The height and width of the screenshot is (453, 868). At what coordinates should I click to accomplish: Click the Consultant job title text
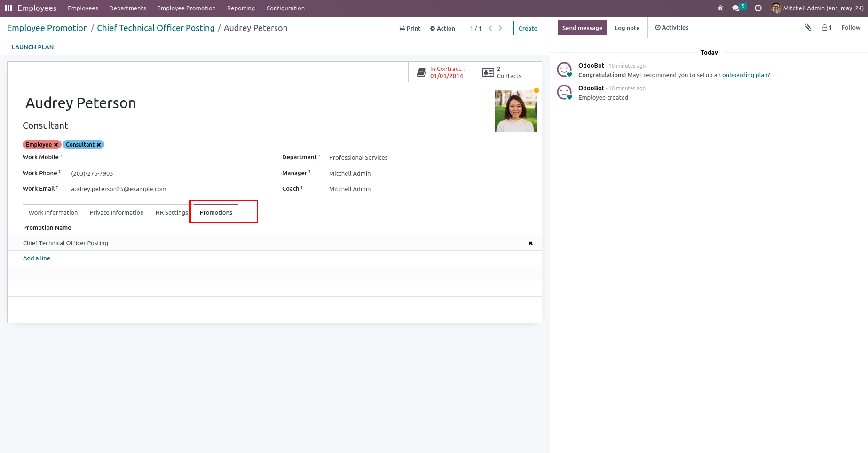45,125
